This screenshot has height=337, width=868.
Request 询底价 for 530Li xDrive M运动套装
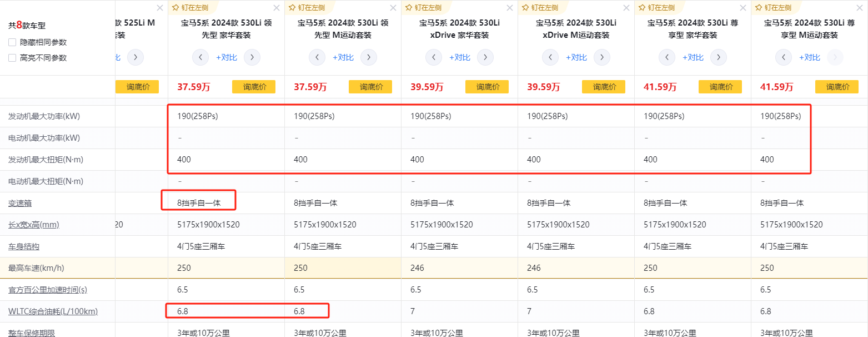click(604, 87)
